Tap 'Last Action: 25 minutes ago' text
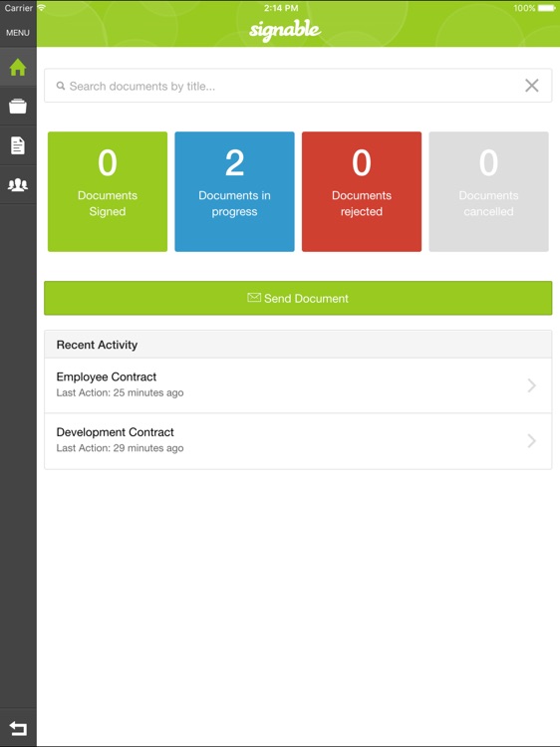This screenshot has width=560, height=747. pos(121,393)
